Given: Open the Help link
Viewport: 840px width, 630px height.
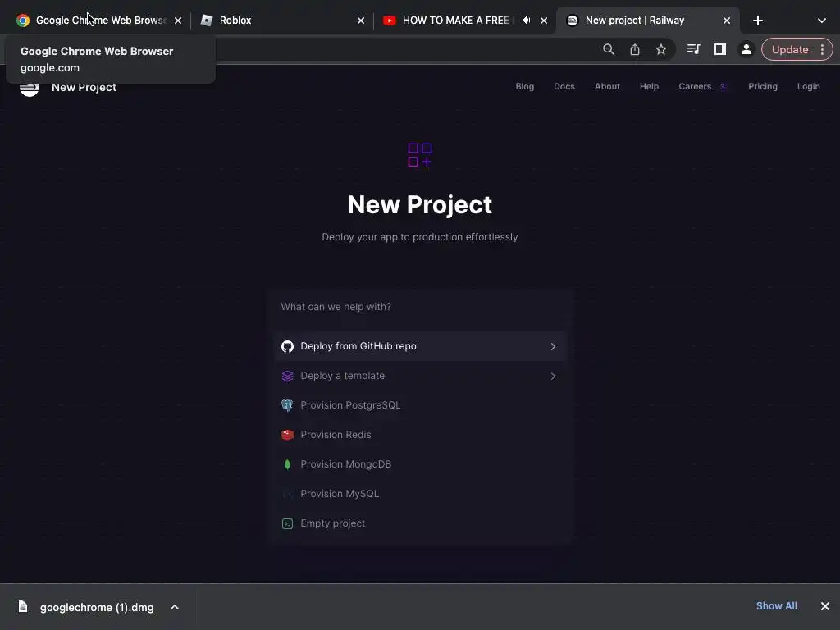Looking at the screenshot, I should coord(649,86).
